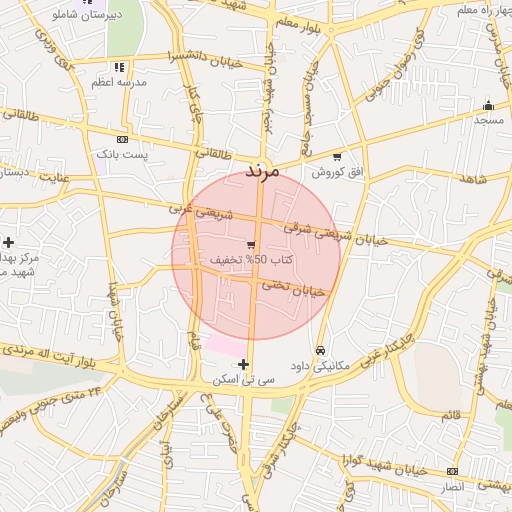Click the مرند city name label
Screen dimensions: 512x512
(x=262, y=171)
